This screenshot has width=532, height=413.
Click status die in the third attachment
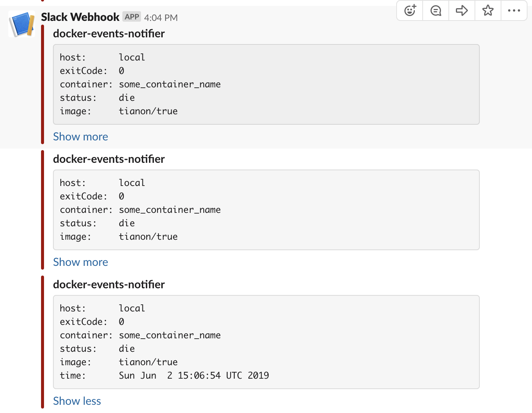tap(97, 349)
